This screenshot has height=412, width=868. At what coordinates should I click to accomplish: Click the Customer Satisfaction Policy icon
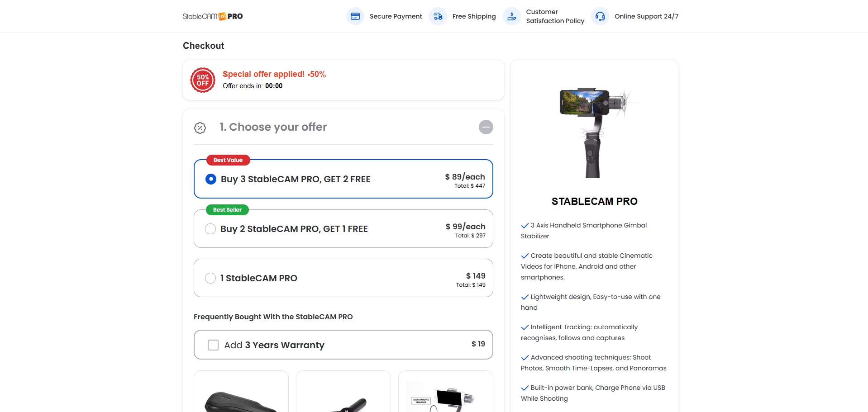click(511, 16)
